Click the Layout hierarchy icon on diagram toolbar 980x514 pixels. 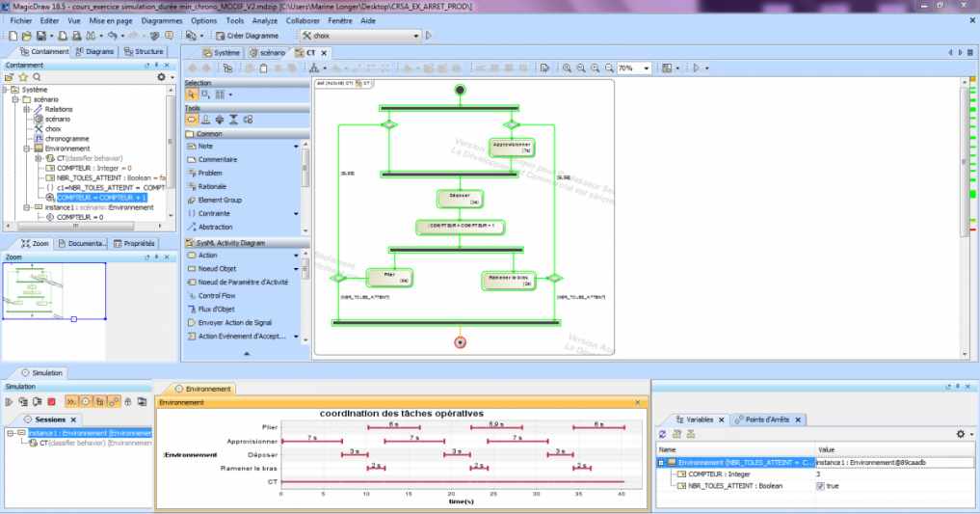(314, 68)
